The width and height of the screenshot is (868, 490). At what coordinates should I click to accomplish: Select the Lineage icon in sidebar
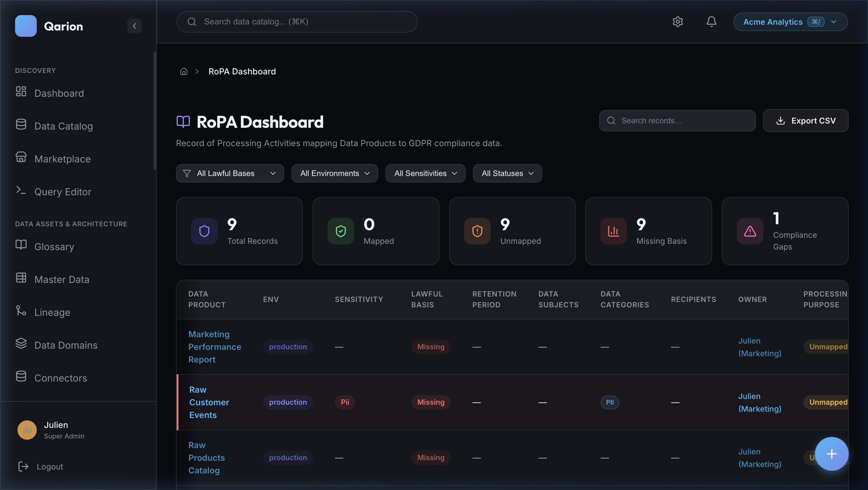click(21, 312)
